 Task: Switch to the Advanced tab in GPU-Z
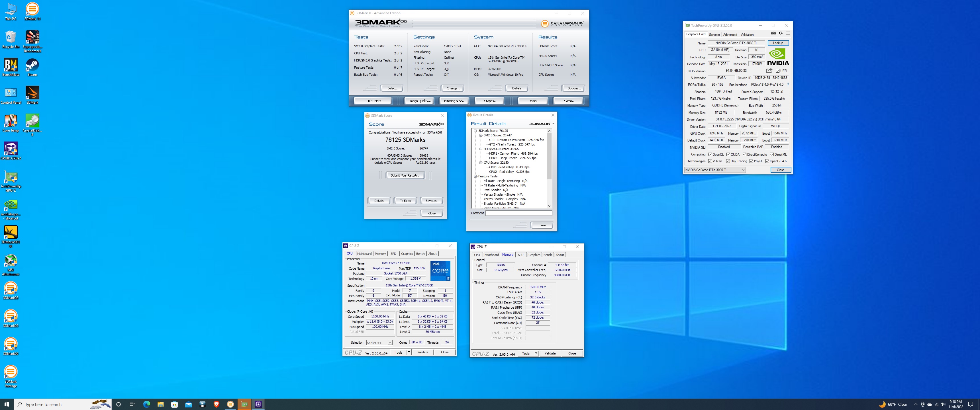(730, 35)
